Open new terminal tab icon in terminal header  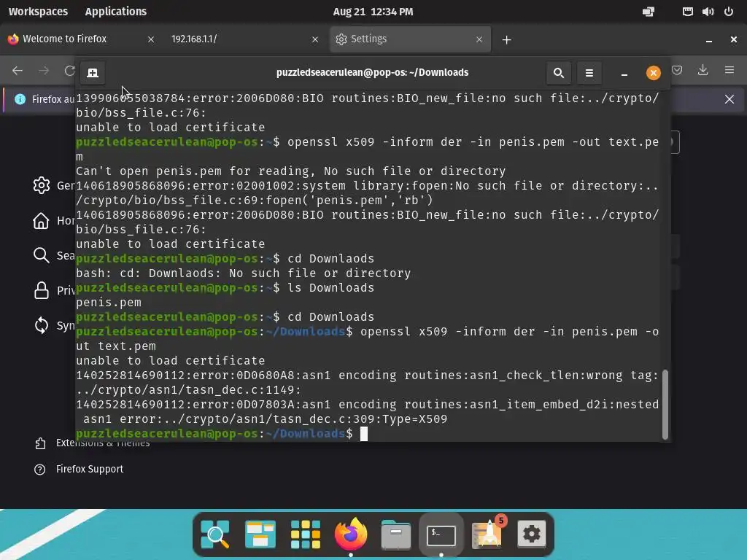click(93, 73)
